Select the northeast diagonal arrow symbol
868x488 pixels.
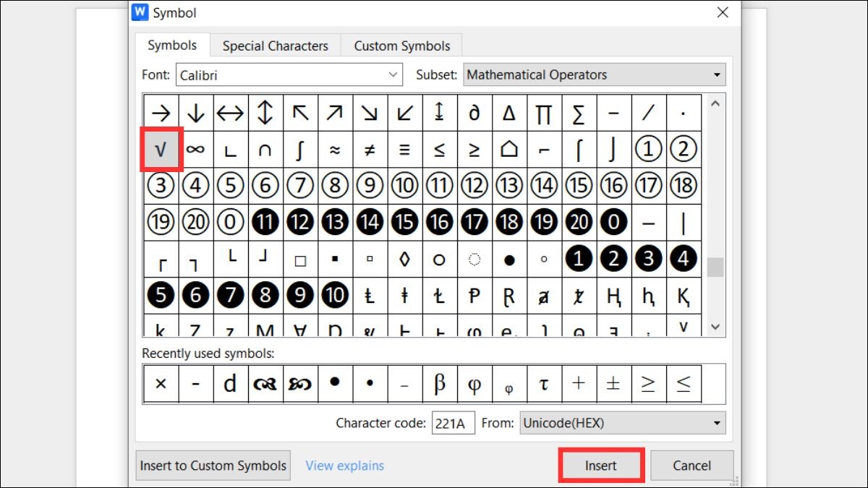334,113
